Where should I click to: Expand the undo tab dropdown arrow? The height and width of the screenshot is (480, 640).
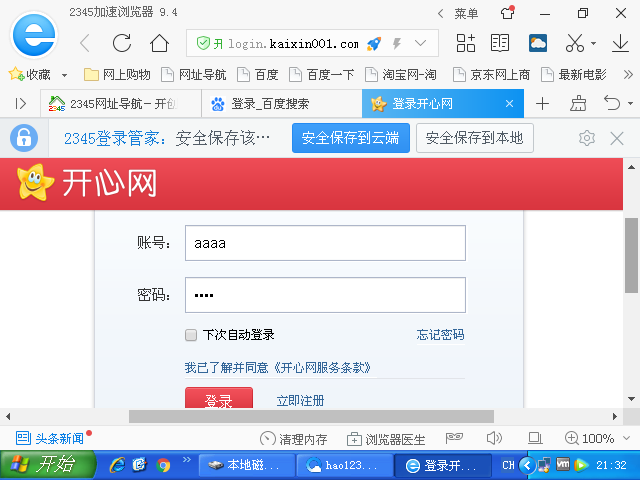631,104
